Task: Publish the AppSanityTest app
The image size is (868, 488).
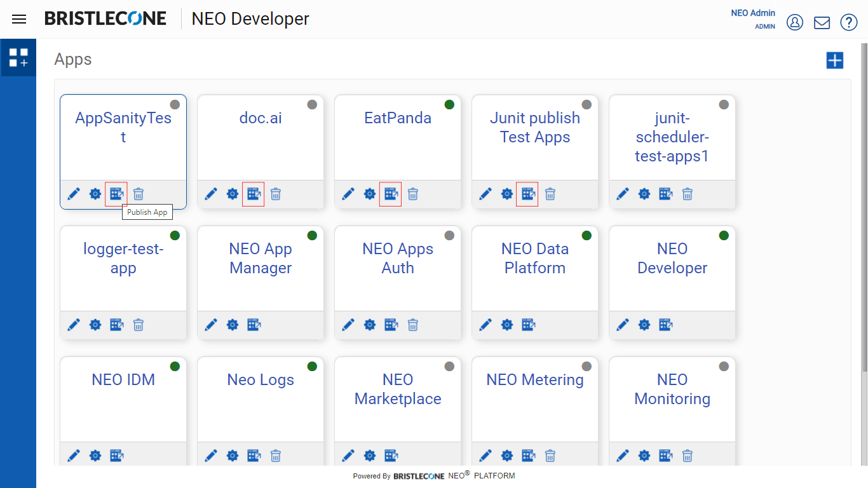Action: coord(116,194)
